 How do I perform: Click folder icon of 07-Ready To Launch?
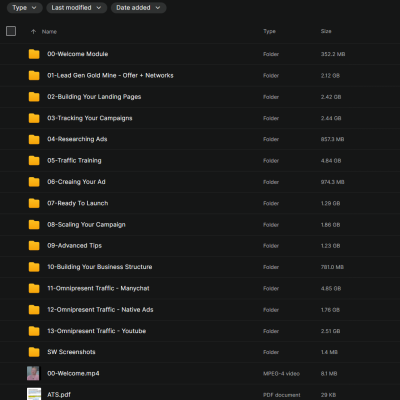(x=34, y=203)
